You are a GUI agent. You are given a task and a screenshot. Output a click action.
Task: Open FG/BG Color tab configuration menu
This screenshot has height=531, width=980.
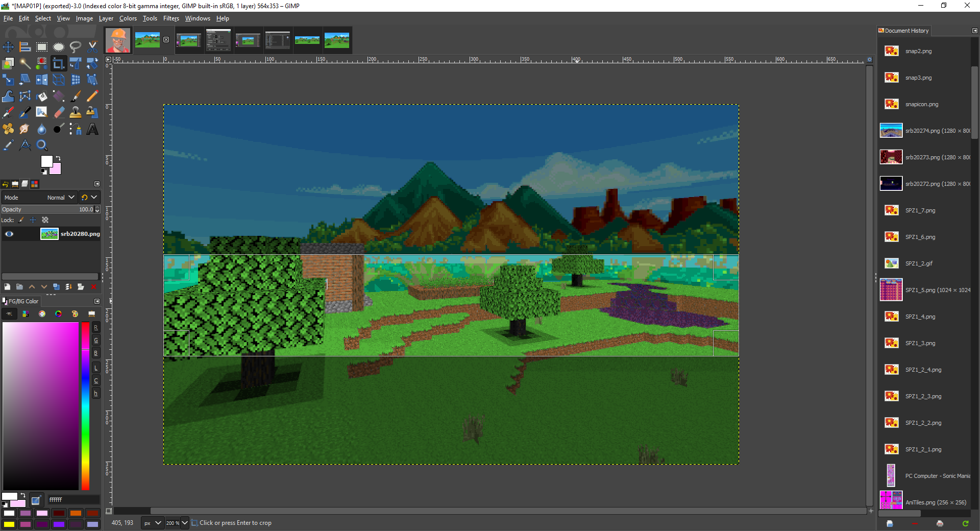pyautogui.click(x=97, y=301)
